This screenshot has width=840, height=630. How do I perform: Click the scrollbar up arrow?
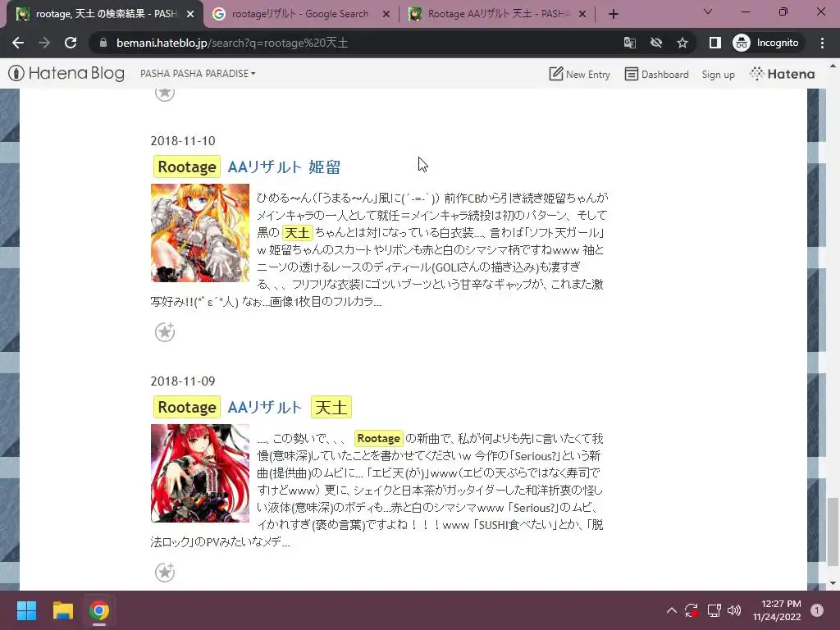833,66
